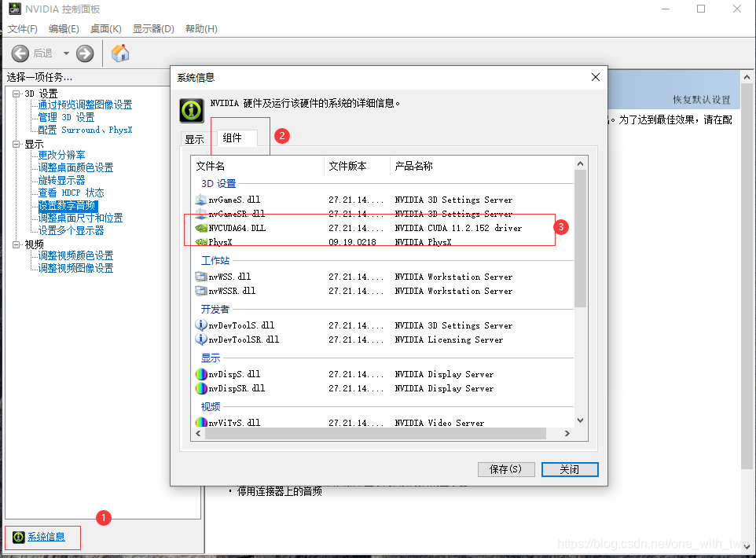Screen dimensions: 756x558
Task: Open the 编辑(E) menu
Action: tap(64, 29)
